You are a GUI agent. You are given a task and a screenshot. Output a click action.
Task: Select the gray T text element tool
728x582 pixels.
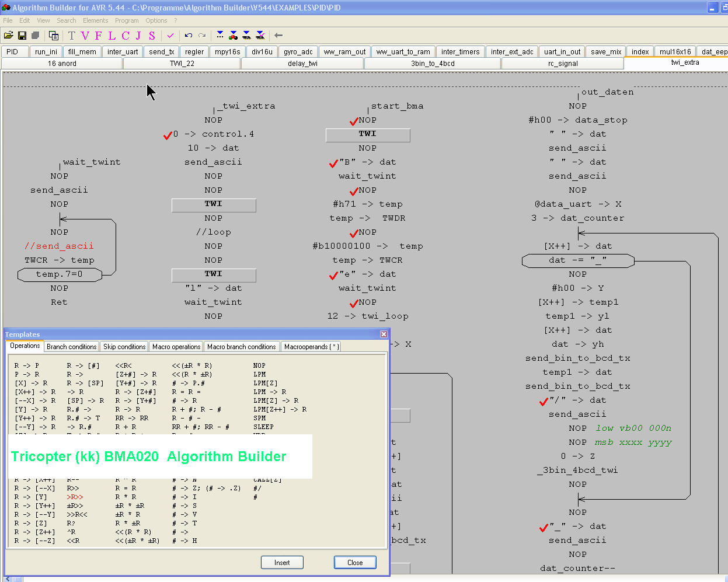[x=72, y=36]
